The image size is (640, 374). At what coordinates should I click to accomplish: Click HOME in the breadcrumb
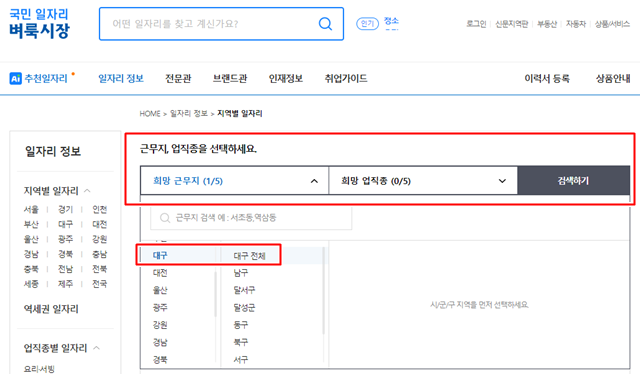[x=150, y=114]
